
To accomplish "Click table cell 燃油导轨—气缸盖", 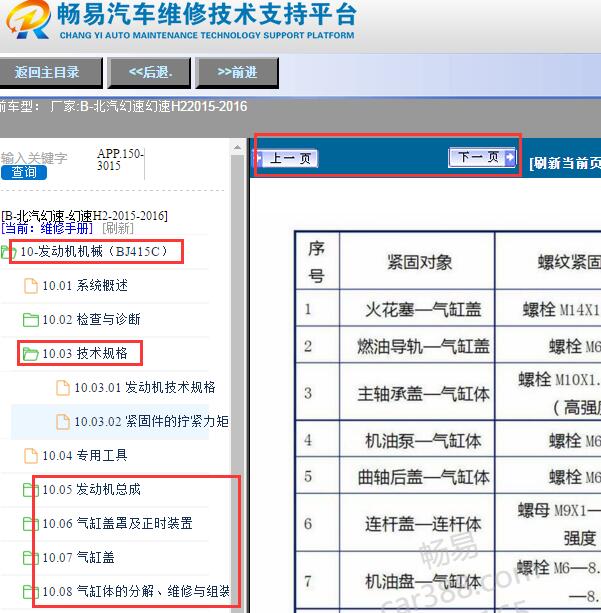I will 417,345.
